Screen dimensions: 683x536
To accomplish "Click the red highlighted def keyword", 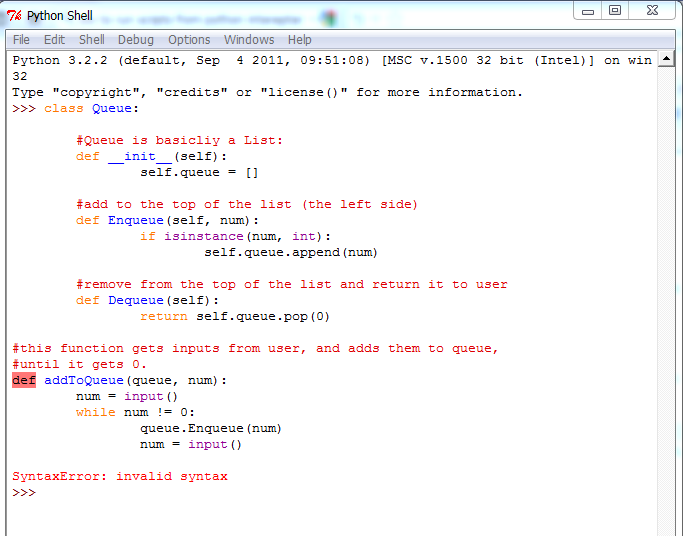I will pyautogui.click(x=24, y=380).
